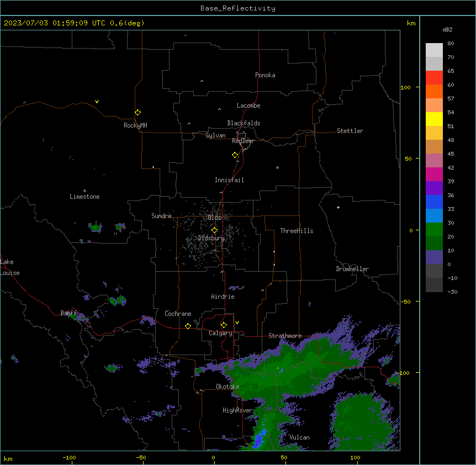Click the yellow diamond marker south of RedDeer

[235, 155]
